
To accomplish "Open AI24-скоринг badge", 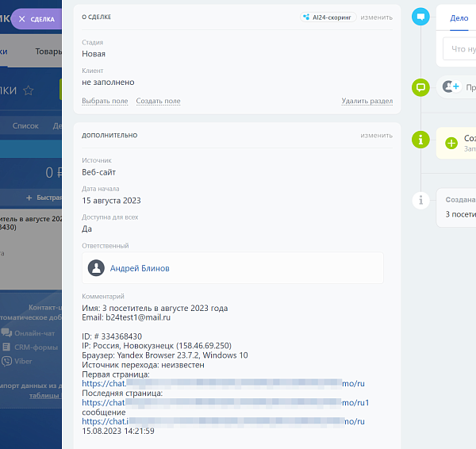I will point(328,17).
